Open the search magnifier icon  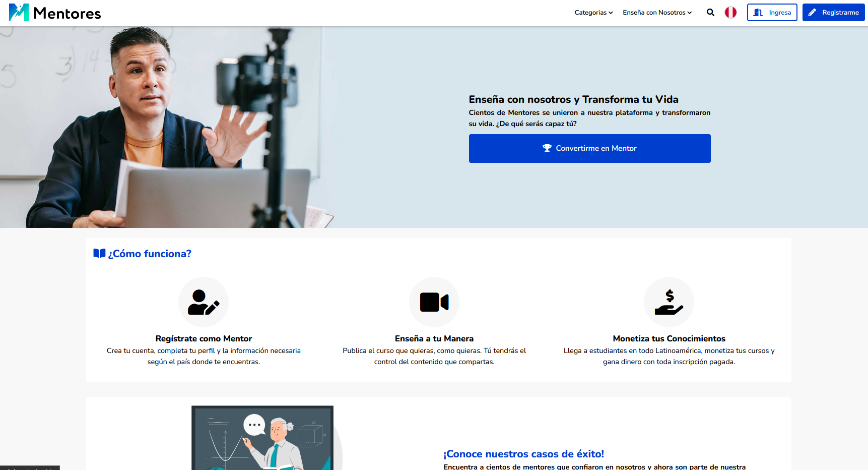point(710,13)
